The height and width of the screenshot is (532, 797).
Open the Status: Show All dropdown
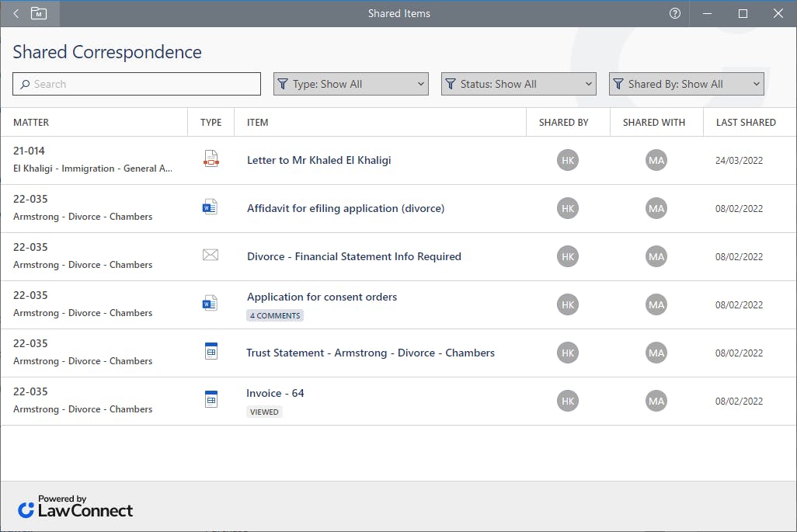tap(518, 84)
